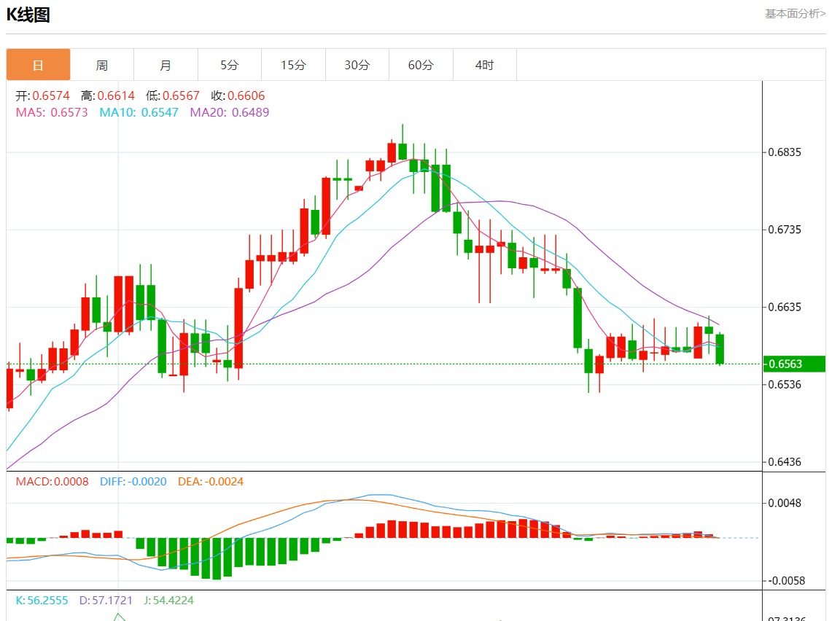Switch to the 周 weekly tab
The width and height of the screenshot is (840, 621).
102,65
